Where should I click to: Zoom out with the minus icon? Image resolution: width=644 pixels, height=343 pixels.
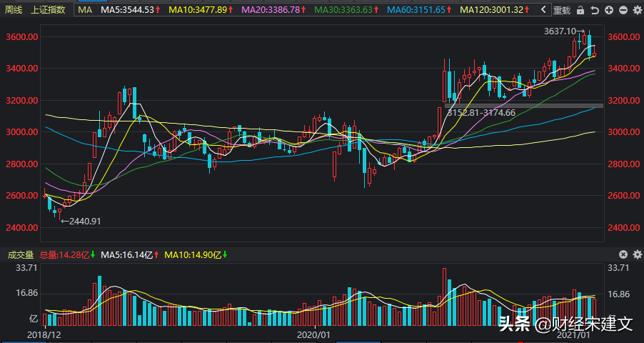[623, 10]
